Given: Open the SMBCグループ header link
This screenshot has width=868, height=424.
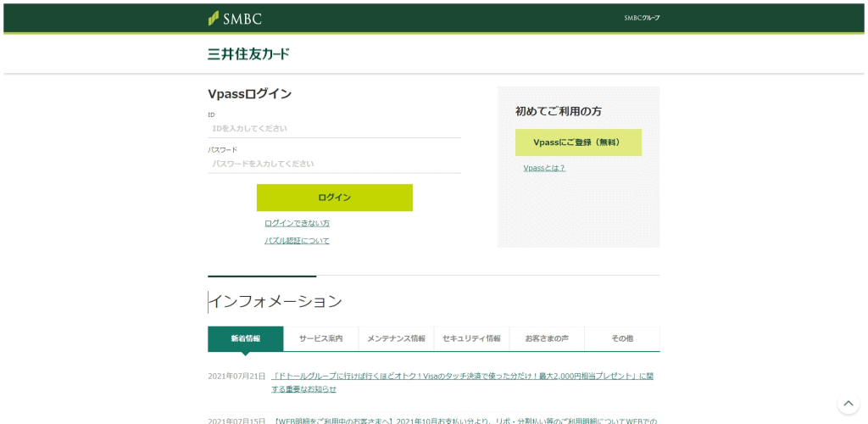Looking at the screenshot, I should tap(642, 18).
